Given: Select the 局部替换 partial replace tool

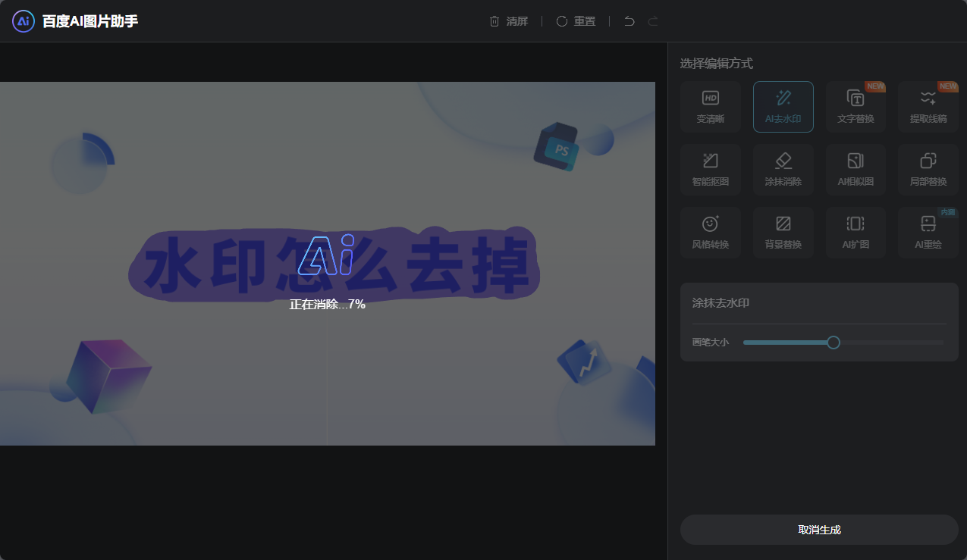Looking at the screenshot, I should tap(927, 169).
